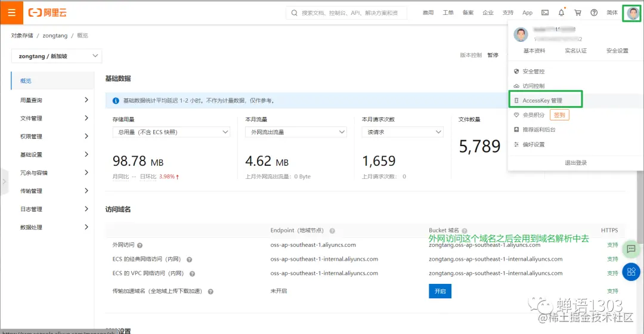
Task: Click help icon next to Bucket 域名
Action: [465, 231]
